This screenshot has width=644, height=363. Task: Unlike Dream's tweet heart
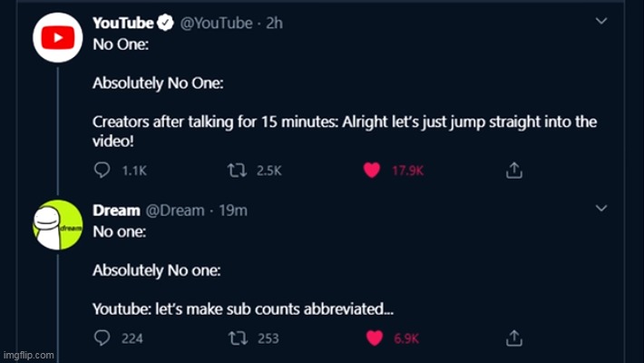click(371, 338)
